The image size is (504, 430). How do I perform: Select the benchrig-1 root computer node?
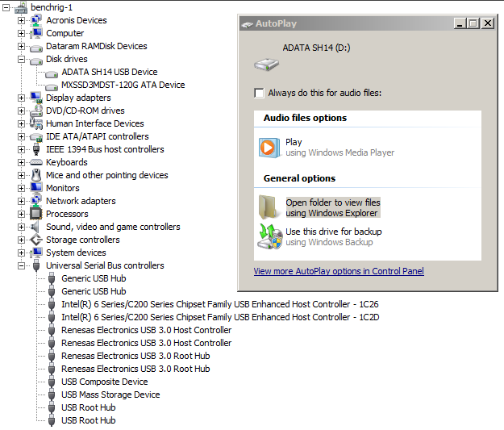click(x=50, y=7)
